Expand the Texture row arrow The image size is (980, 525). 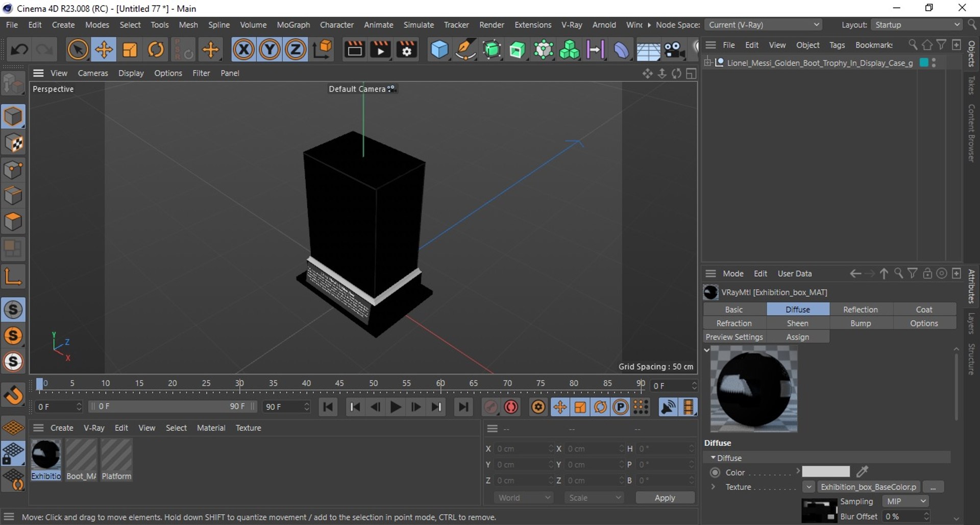[714, 487]
